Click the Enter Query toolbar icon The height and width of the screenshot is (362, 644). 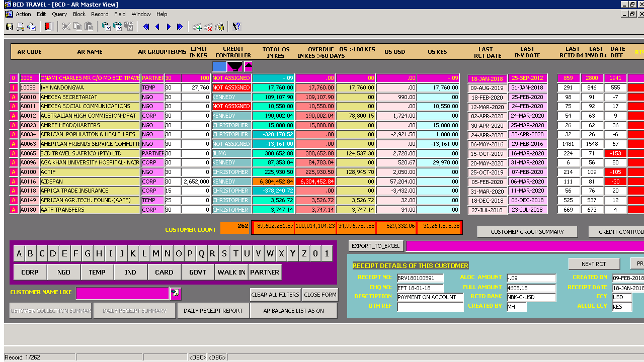[x=106, y=27]
